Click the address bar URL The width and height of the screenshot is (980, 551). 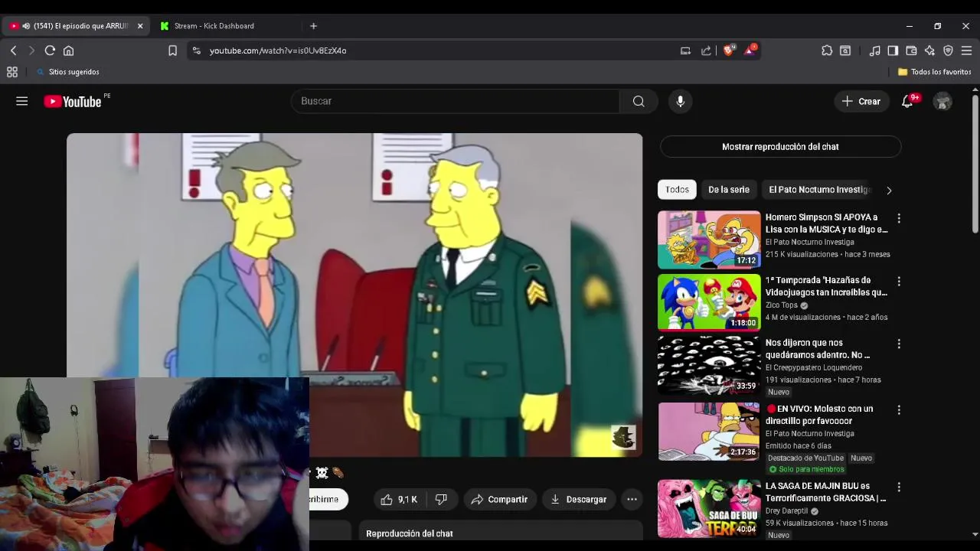pos(278,51)
